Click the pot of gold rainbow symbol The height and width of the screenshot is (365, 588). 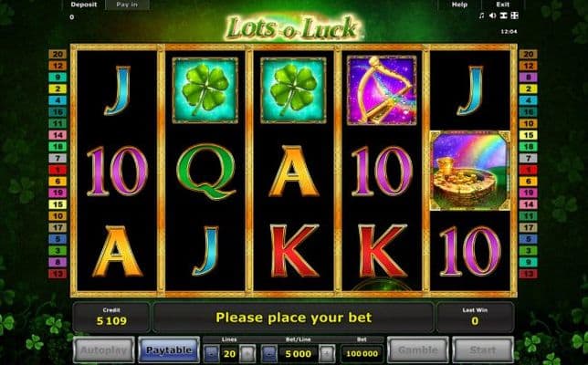coord(470,171)
